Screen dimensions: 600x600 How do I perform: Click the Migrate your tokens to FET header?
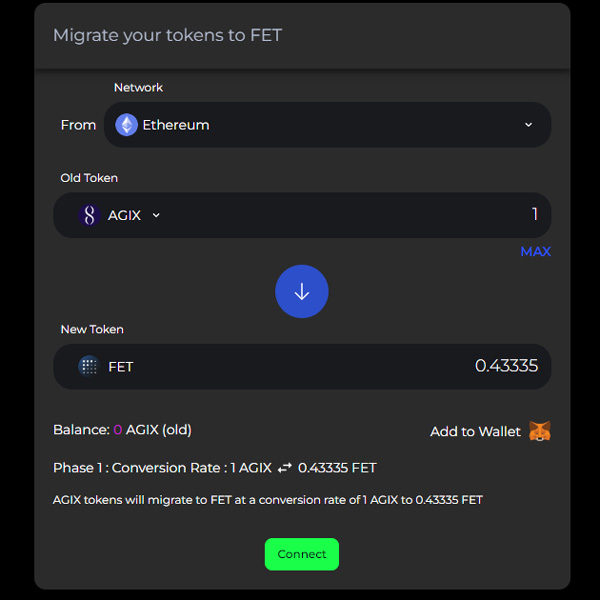coord(168,35)
